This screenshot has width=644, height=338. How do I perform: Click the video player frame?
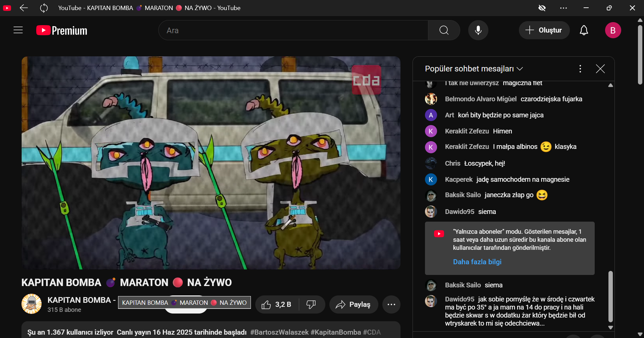[211, 163]
